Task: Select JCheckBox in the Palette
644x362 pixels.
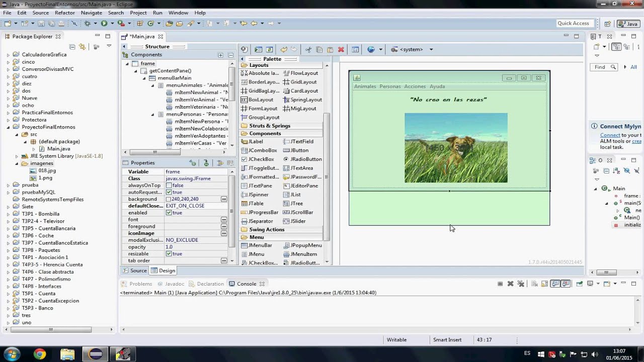Action: tap(258, 159)
